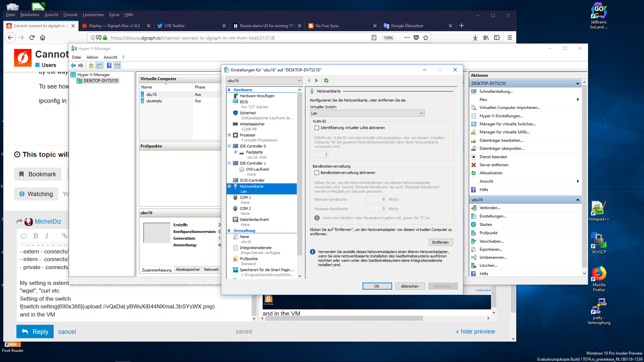Collapse the Hardware section header
Image resolution: width=644 pixels, height=362 pixels.
coord(229,90)
